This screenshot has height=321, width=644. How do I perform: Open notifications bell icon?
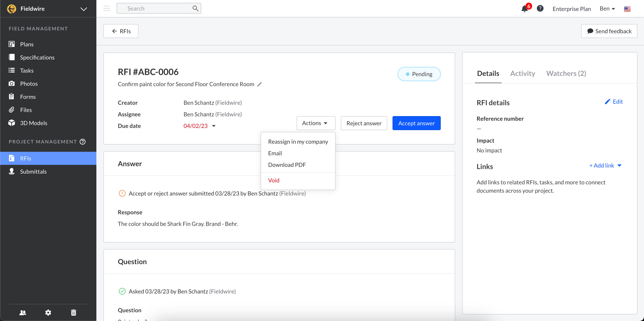pyautogui.click(x=524, y=9)
